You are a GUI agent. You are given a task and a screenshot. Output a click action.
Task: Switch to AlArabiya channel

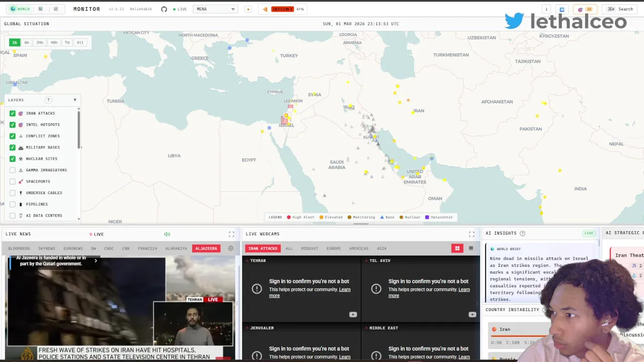click(x=176, y=248)
